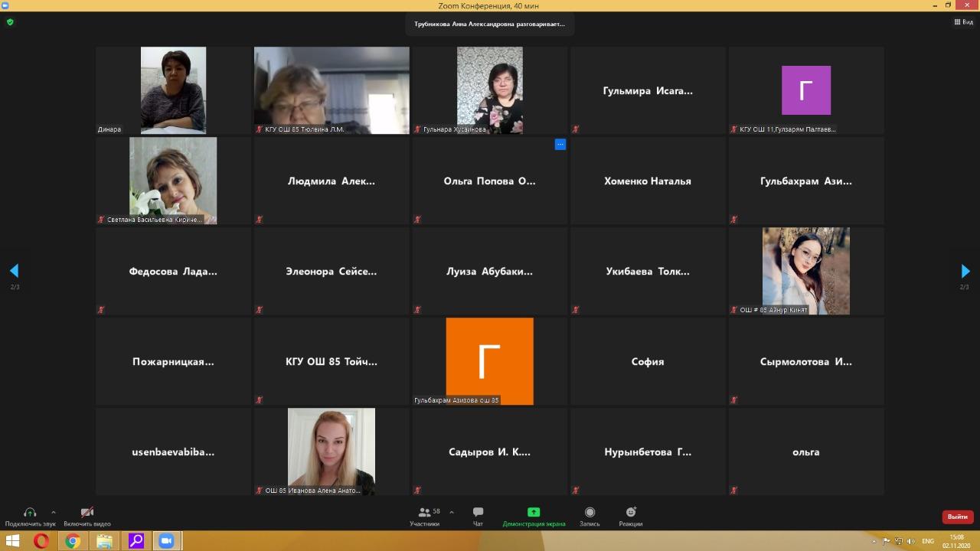Open the Reactions emoji menu
The height and width of the screenshot is (551, 980).
point(631,513)
